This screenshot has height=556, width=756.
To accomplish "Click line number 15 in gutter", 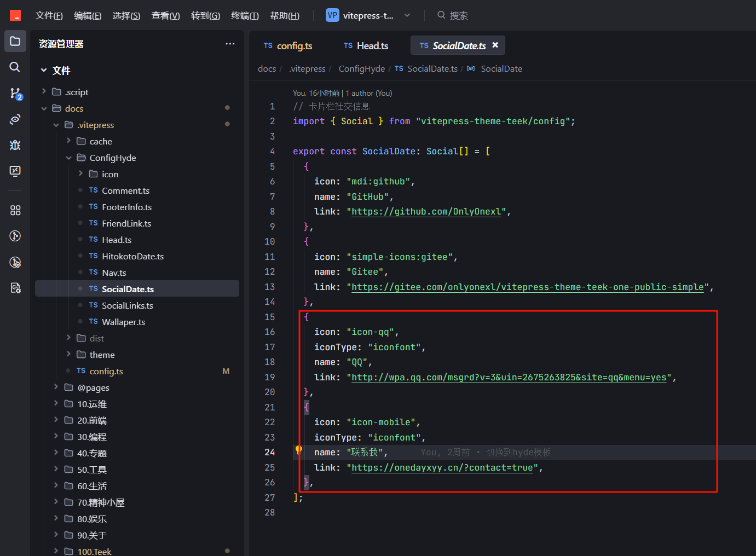I will [x=270, y=317].
